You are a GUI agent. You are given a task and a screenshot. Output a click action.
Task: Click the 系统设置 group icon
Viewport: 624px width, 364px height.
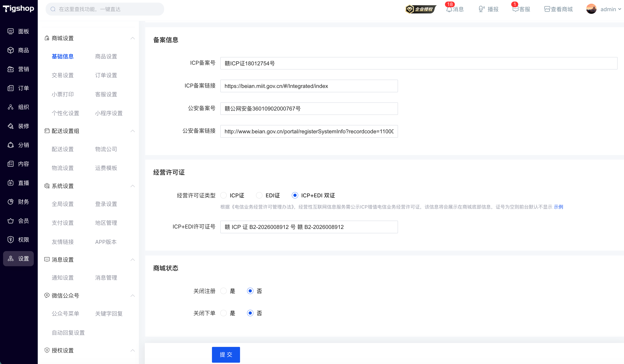coord(47,186)
